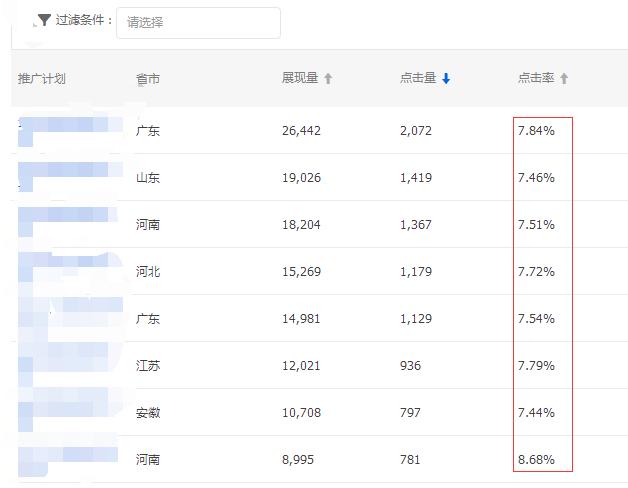Click the 点击量 column header text
This screenshot has height=488, width=628.
click(x=418, y=79)
